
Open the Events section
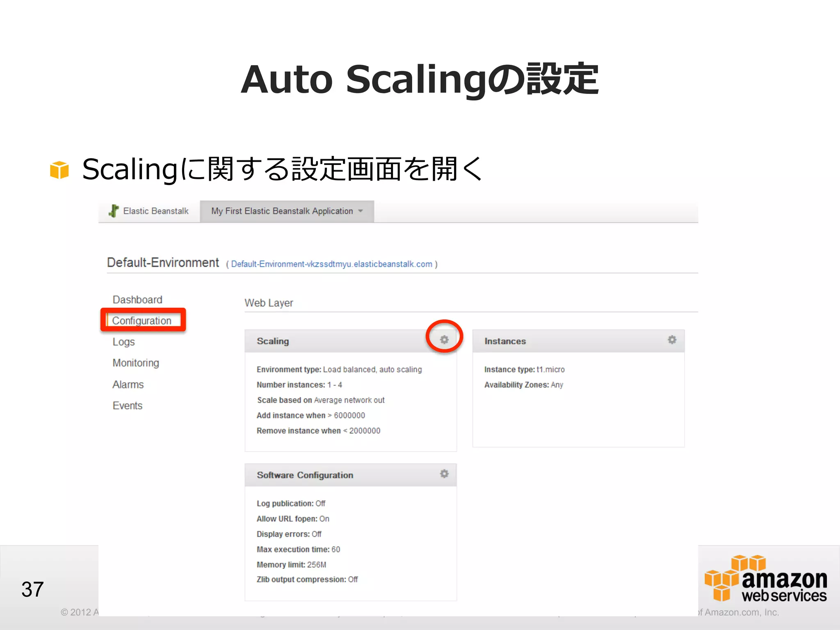(128, 406)
